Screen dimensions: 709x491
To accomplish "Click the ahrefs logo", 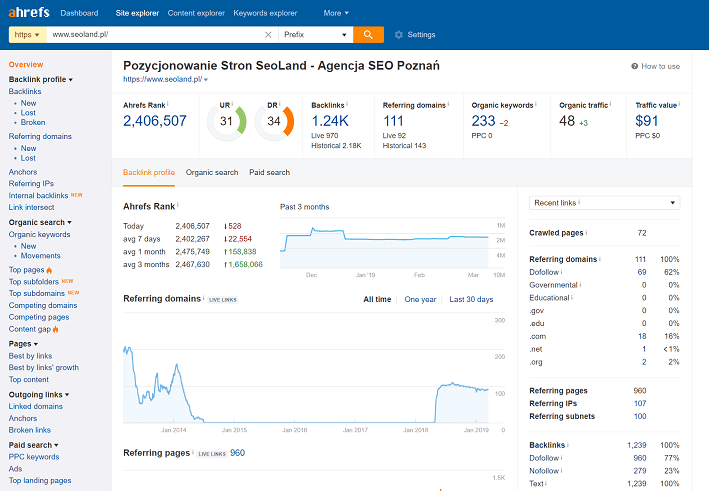I will [28, 13].
